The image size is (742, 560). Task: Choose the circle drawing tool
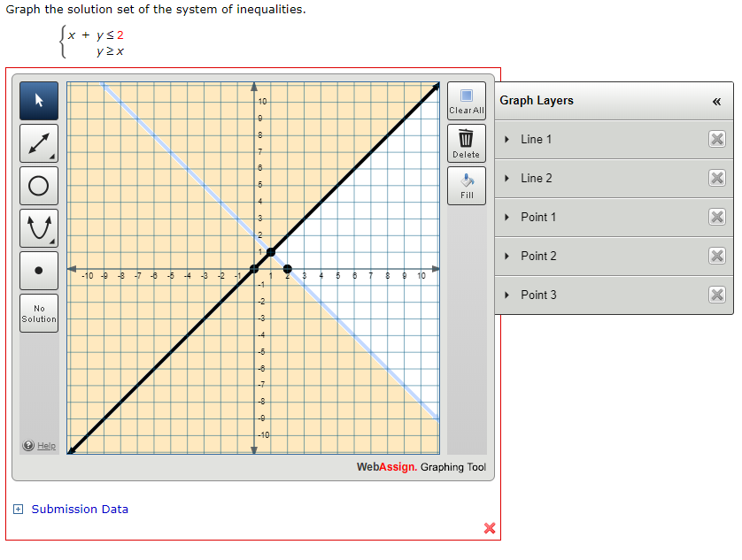pos(38,185)
